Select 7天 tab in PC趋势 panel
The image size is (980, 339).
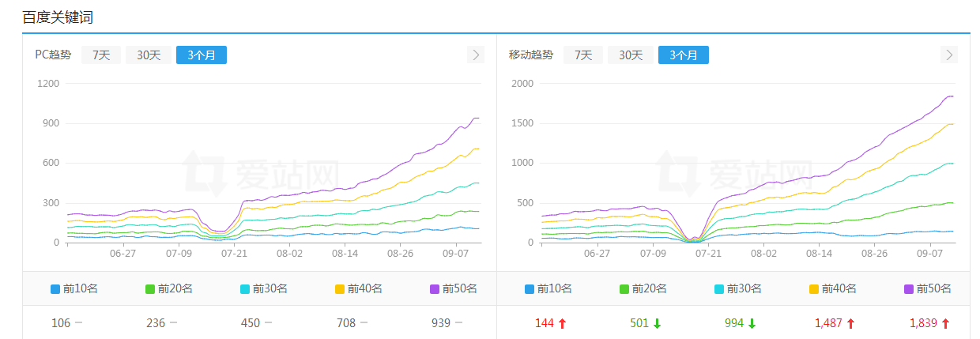tap(101, 55)
